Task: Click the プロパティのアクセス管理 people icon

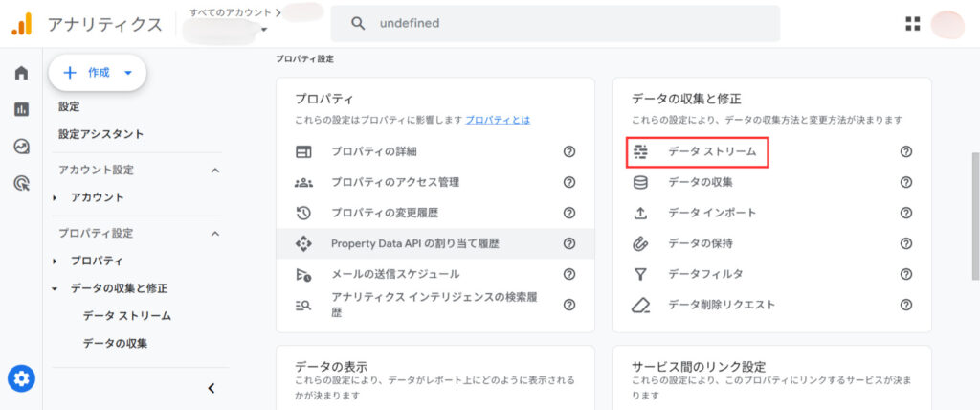Action: [303, 182]
